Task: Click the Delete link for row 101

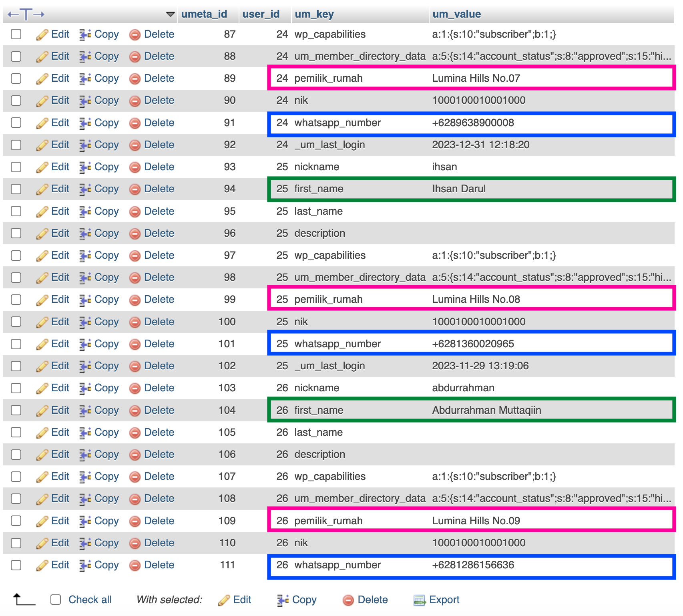Action: (x=159, y=344)
